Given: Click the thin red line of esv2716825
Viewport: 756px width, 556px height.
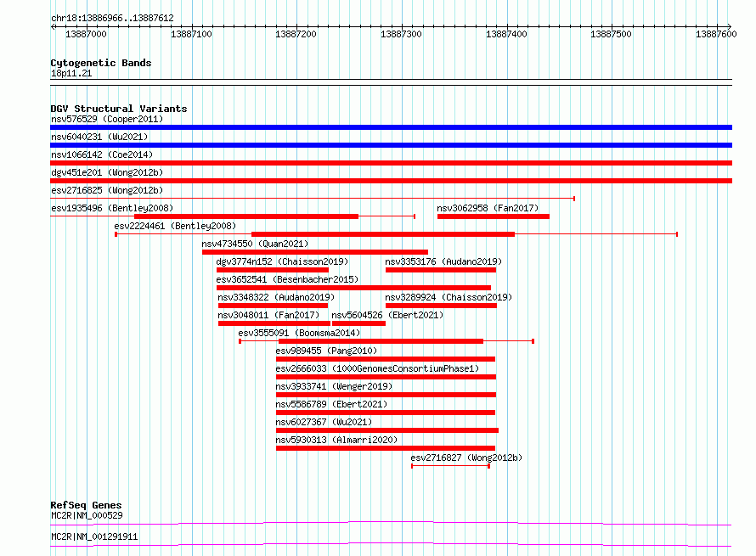Looking at the screenshot, I should click(x=313, y=199).
